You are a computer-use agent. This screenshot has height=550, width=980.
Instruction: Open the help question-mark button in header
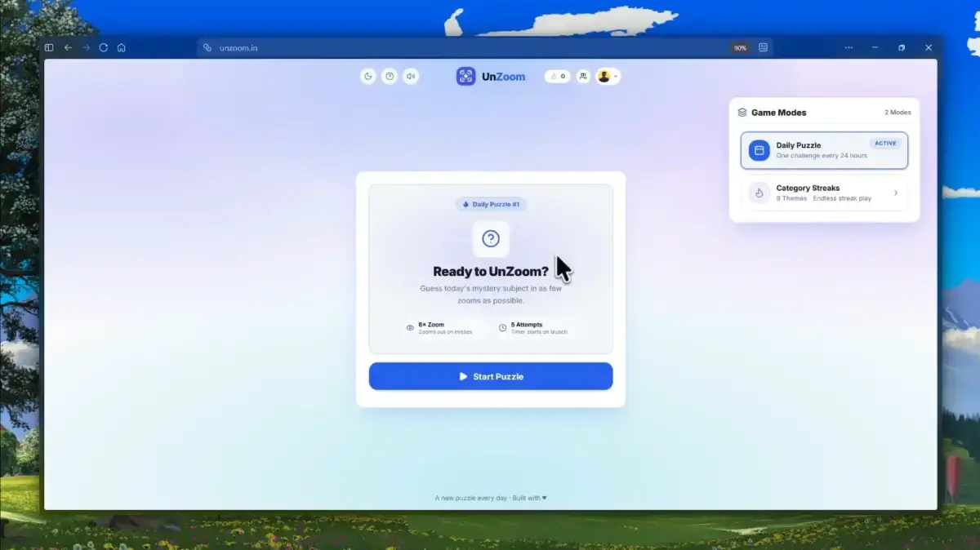click(x=390, y=76)
